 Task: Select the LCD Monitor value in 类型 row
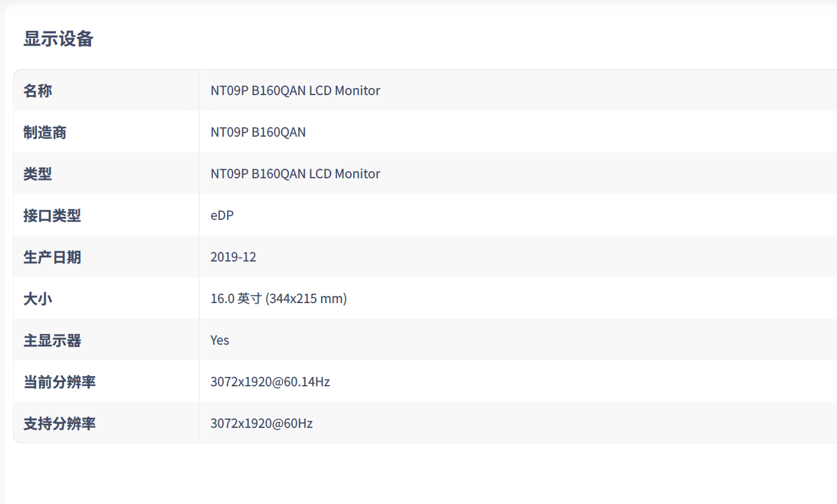point(295,174)
